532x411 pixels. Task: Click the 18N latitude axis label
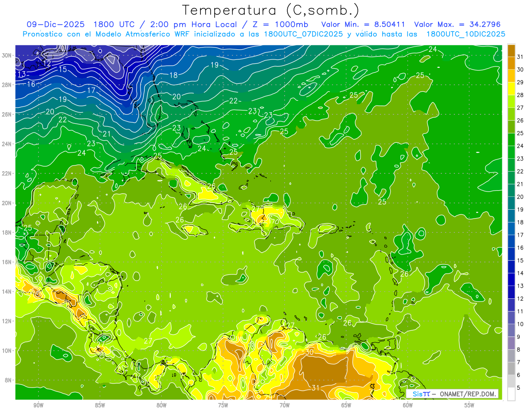point(8,232)
